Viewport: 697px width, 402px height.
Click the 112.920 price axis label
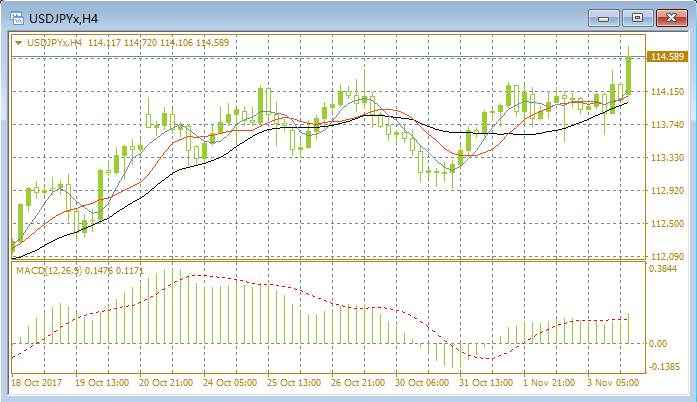667,190
